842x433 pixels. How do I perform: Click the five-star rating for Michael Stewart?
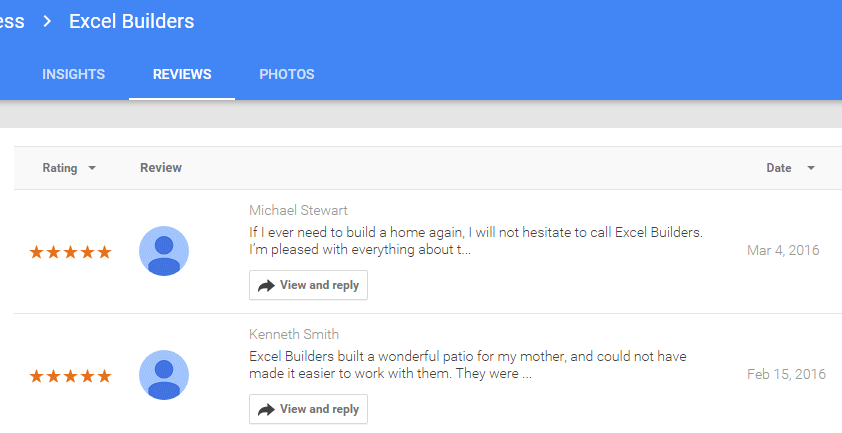[70, 251]
